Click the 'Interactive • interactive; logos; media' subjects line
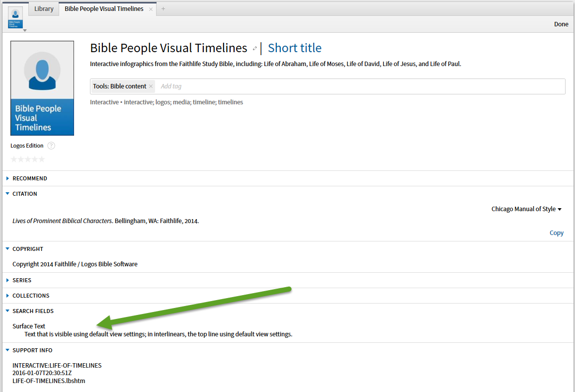This screenshot has width=575, height=392. pyautogui.click(x=166, y=102)
